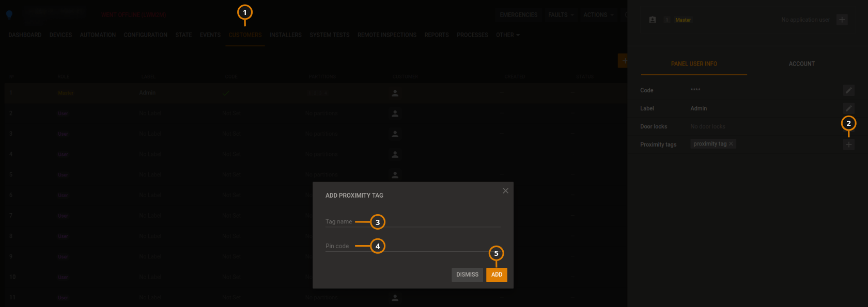Open the EVENTS tab

point(210,35)
